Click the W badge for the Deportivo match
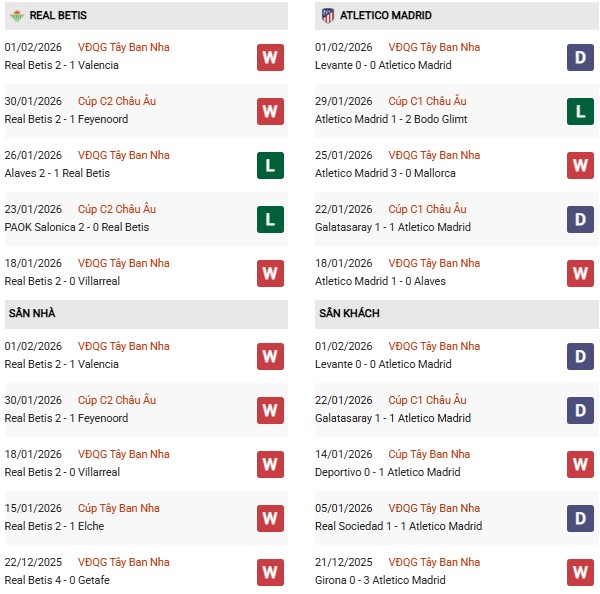600x594 pixels. pos(581,464)
